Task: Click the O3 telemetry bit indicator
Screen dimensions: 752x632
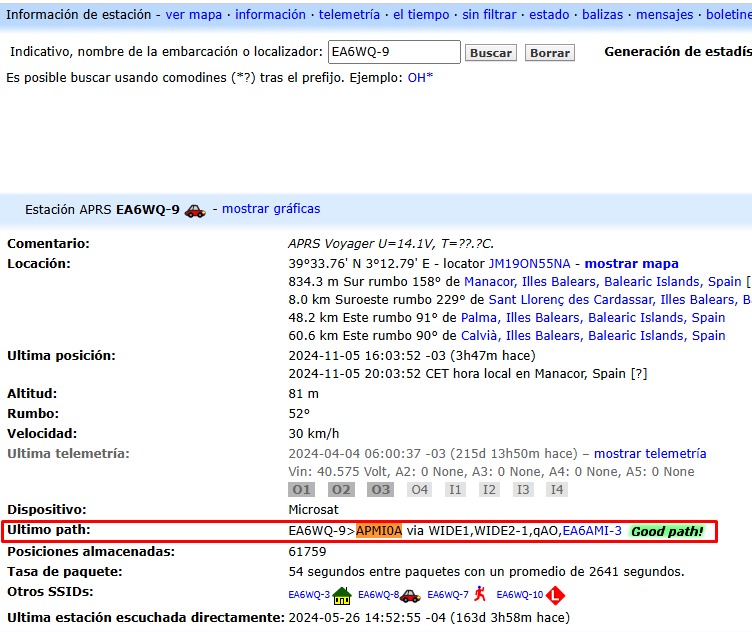Action: (381, 490)
